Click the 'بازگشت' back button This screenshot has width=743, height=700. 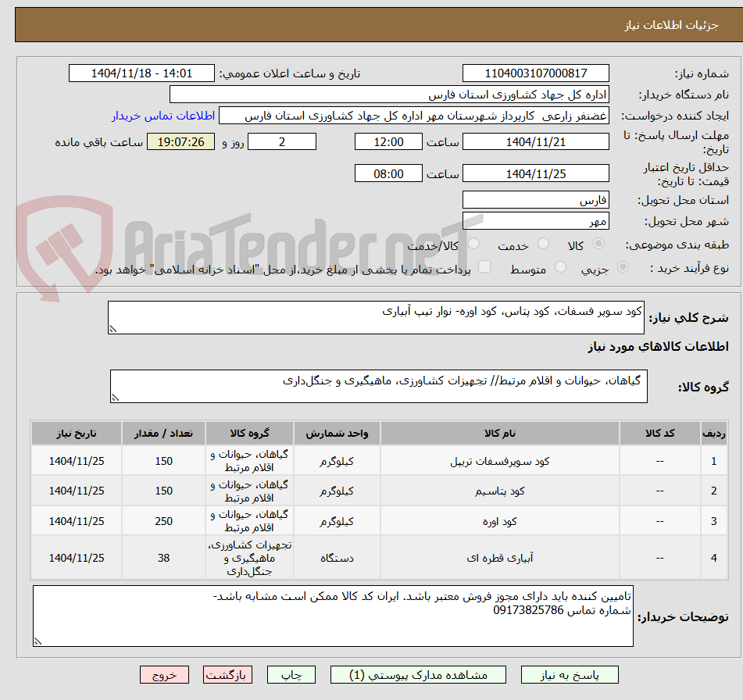(227, 675)
